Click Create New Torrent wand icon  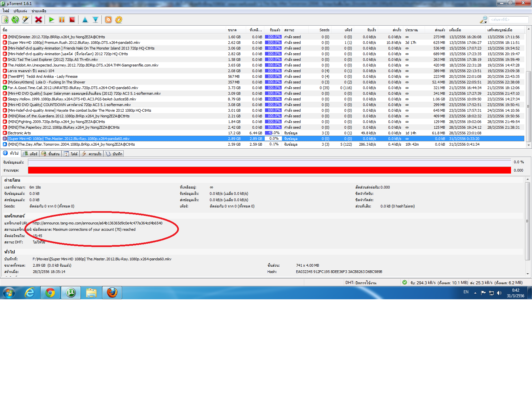pyautogui.click(x=26, y=20)
